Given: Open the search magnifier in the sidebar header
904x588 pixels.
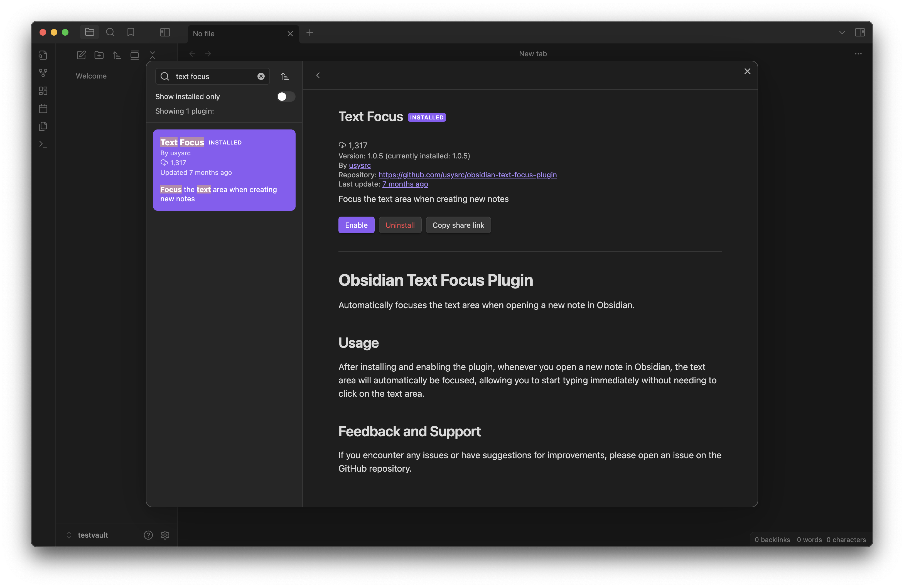Looking at the screenshot, I should point(110,32).
